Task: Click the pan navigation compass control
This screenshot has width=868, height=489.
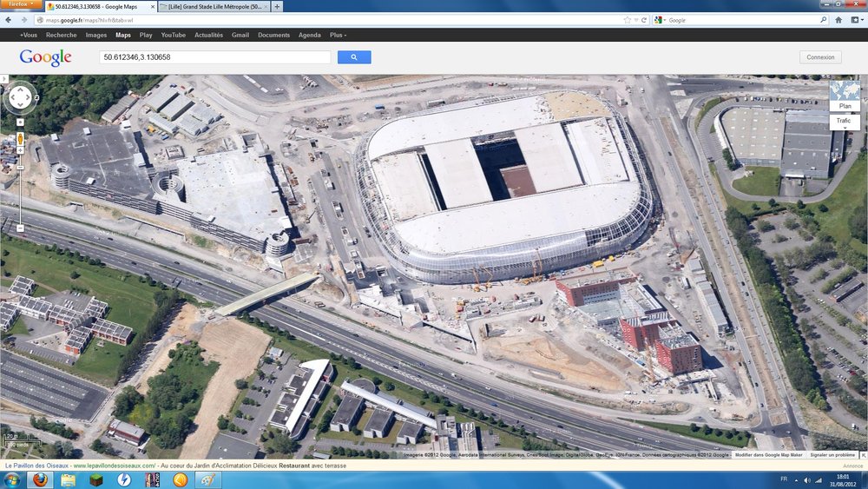Action: (x=20, y=97)
